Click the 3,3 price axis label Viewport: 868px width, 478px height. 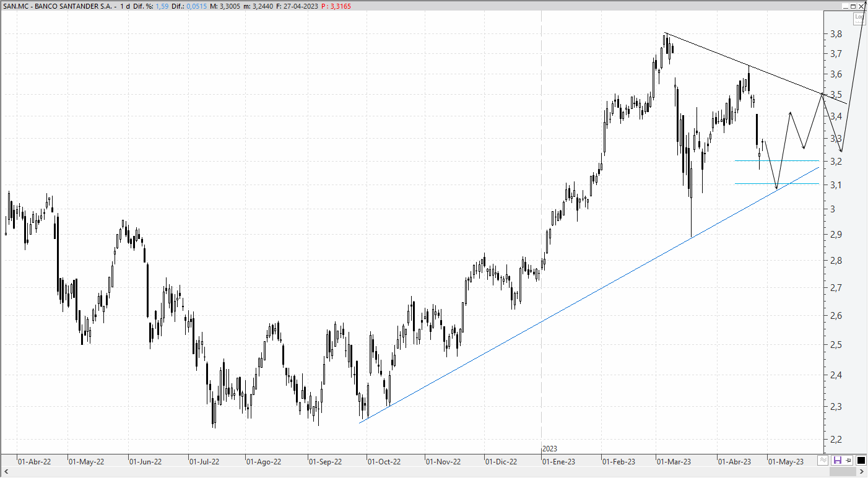[x=836, y=139]
